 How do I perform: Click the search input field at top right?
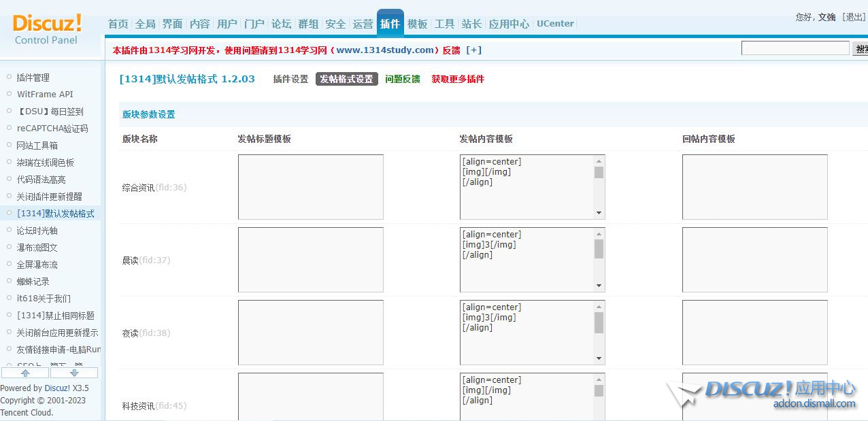point(795,48)
